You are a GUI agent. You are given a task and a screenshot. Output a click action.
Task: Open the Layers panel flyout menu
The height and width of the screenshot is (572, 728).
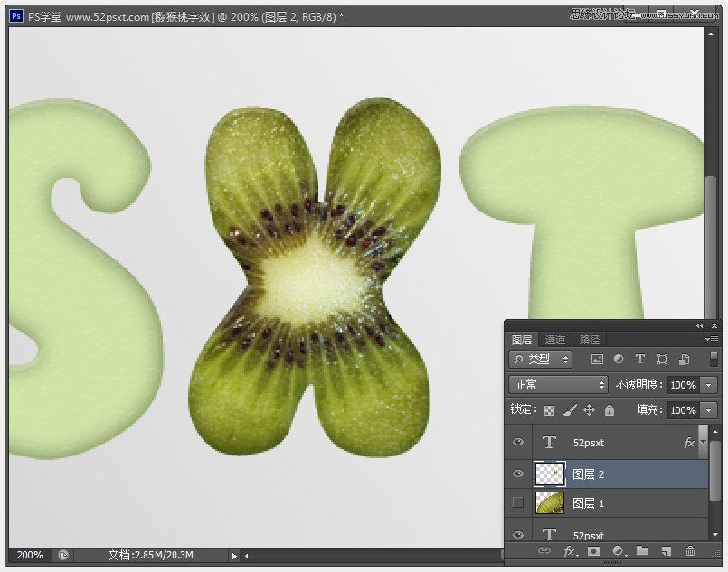click(x=712, y=340)
